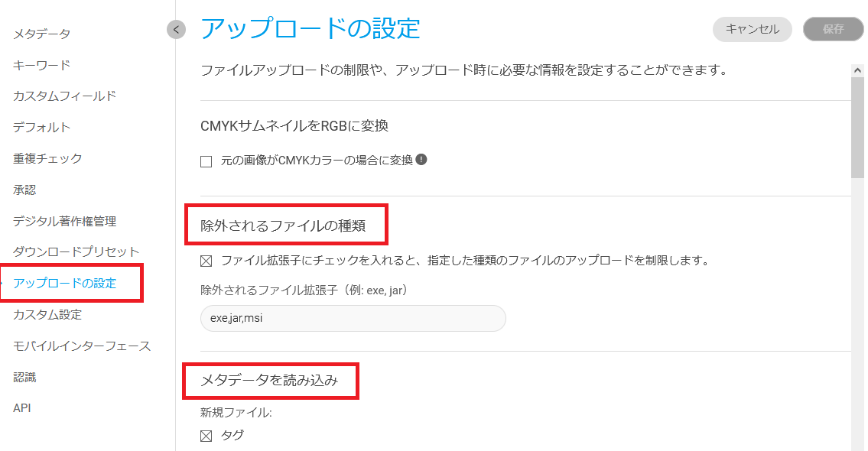
Task: Click the scrollbar up arrow
Action: tap(857, 70)
